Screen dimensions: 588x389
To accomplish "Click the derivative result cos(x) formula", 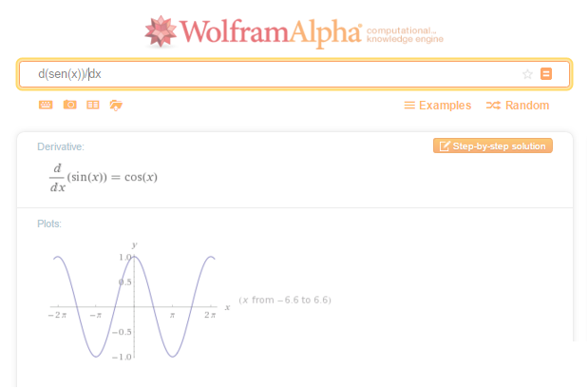I will [104, 178].
